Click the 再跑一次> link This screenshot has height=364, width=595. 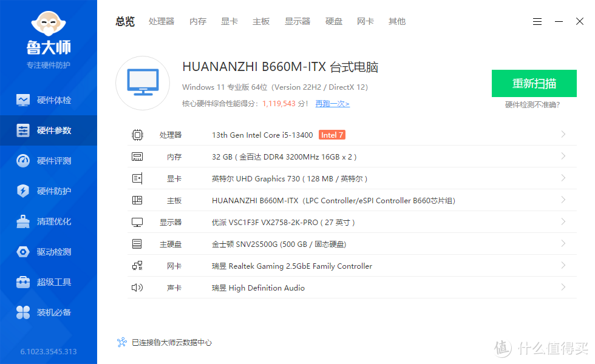coord(333,104)
